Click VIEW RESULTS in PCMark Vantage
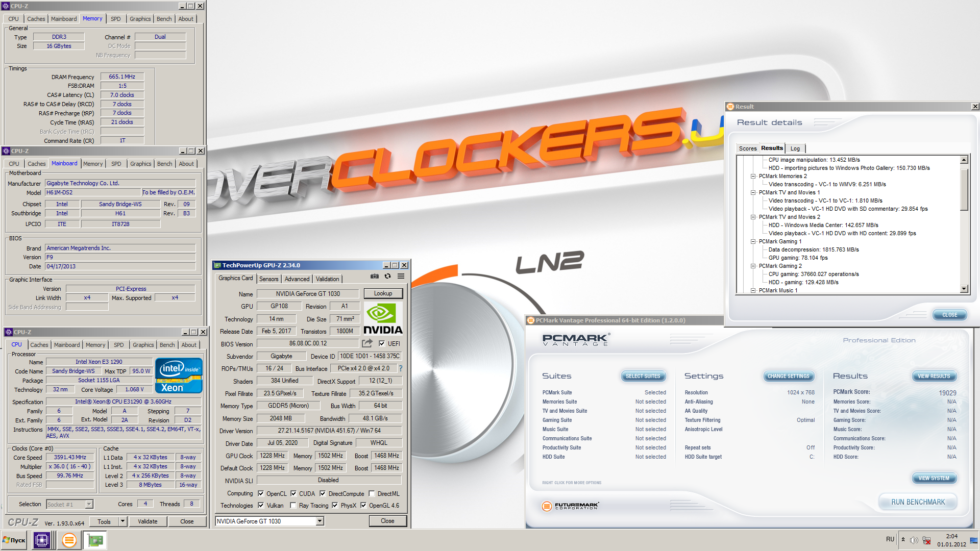This screenshot has width=980, height=551. pyautogui.click(x=934, y=376)
